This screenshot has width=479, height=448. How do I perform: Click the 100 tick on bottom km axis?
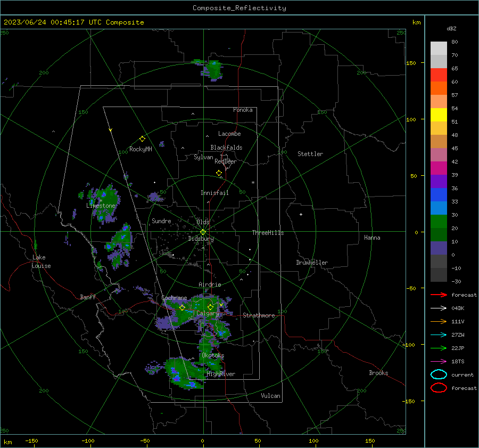click(313, 441)
